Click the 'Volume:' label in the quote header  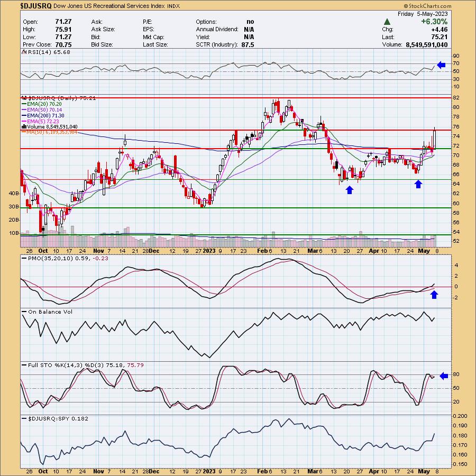point(392,44)
